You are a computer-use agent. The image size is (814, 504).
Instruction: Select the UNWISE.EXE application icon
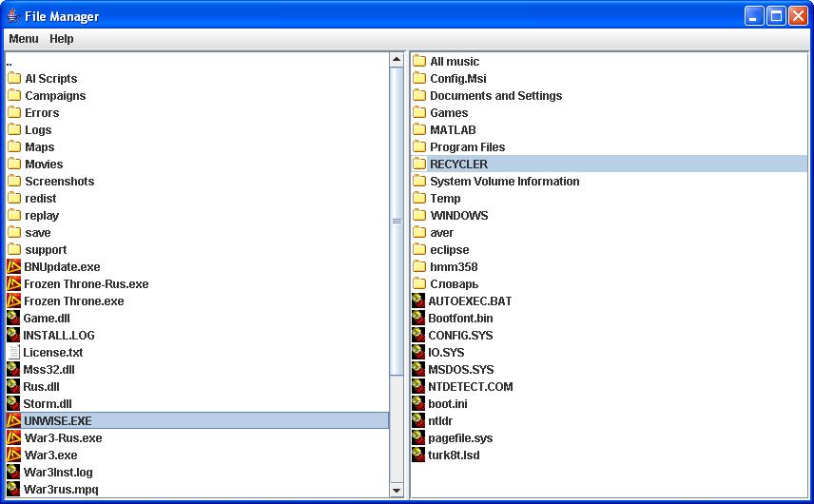pyautogui.click(x=14, y=420)
